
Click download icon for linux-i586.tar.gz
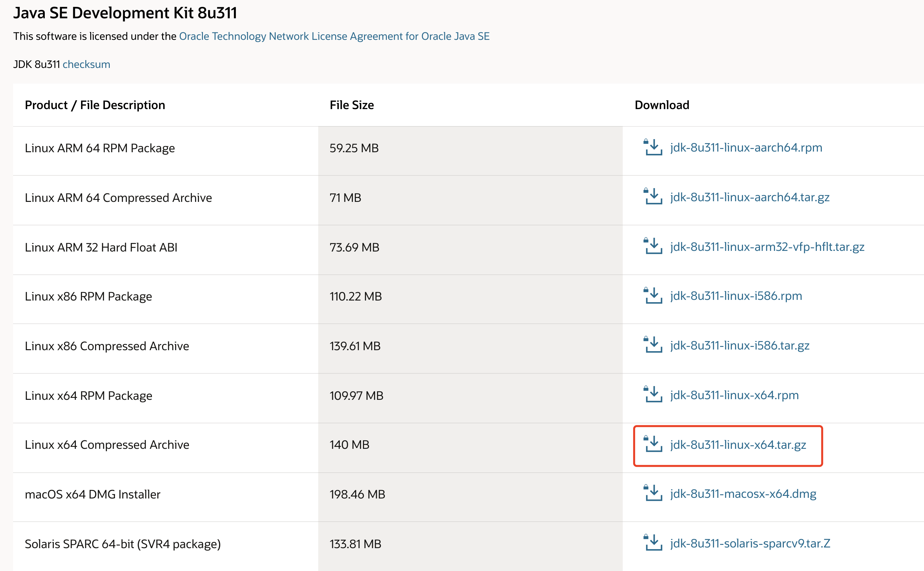[x=652, y=345]
